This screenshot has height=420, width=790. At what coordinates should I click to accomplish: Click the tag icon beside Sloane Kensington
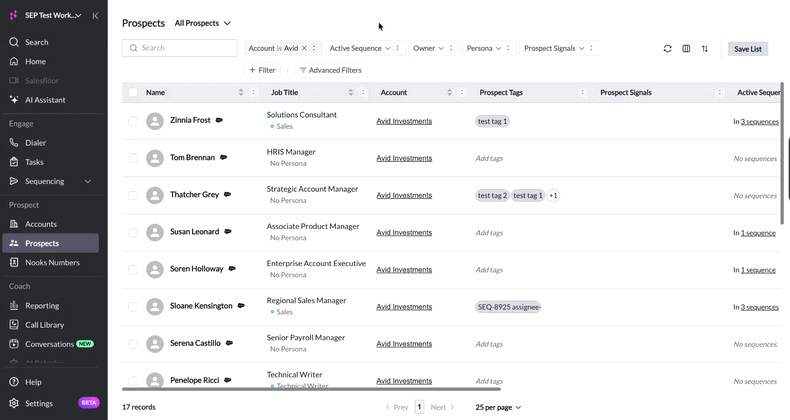click(x=241, y=306)
